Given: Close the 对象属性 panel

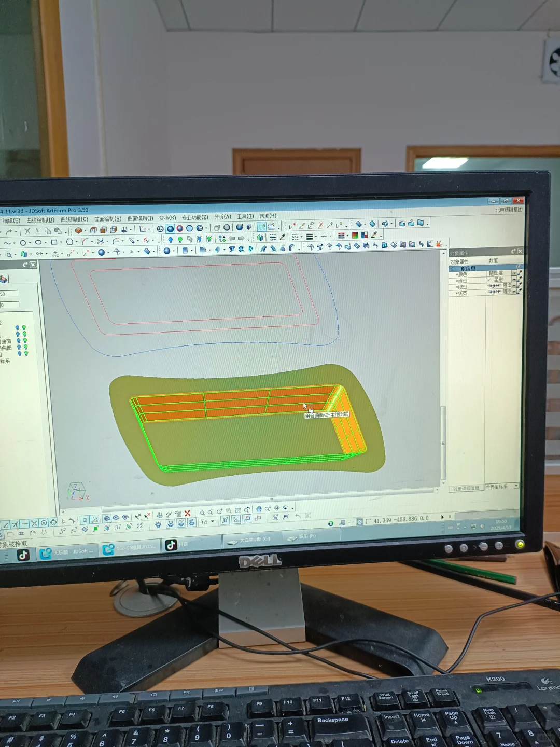Looking at the screenshot, I should [520, 251].
